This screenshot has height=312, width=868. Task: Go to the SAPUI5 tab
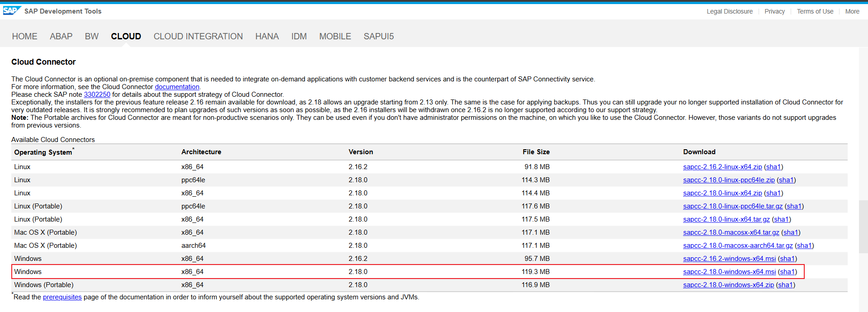pyautogui.click(x=379, y=36)
